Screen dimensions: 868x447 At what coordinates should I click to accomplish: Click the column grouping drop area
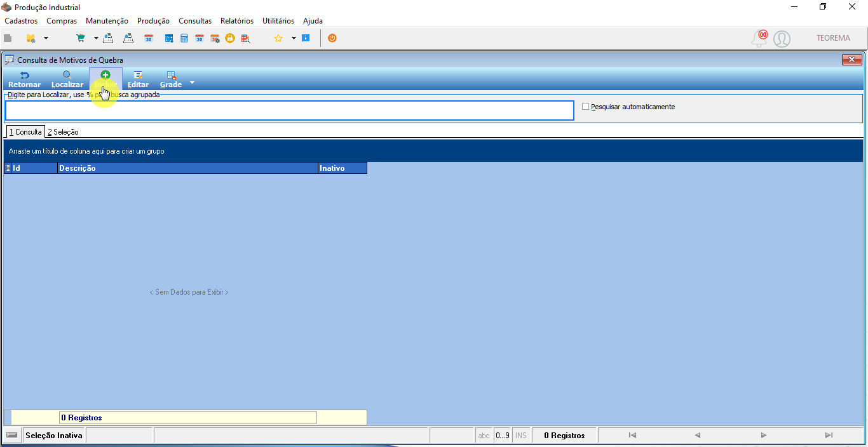433,151
